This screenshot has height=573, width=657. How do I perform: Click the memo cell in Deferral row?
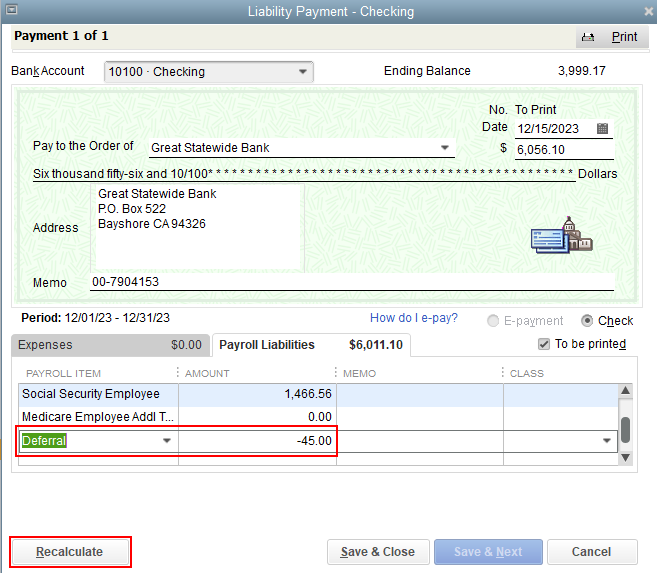click(420, 441)
